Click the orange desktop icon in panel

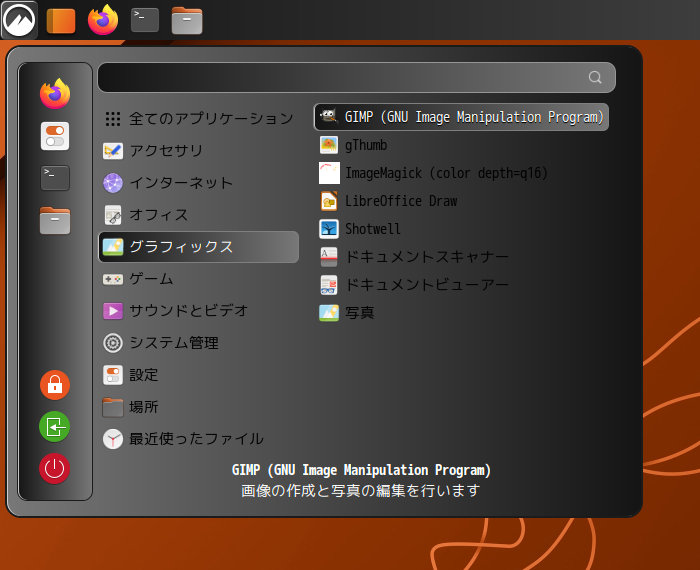click(x=61, y=21)
